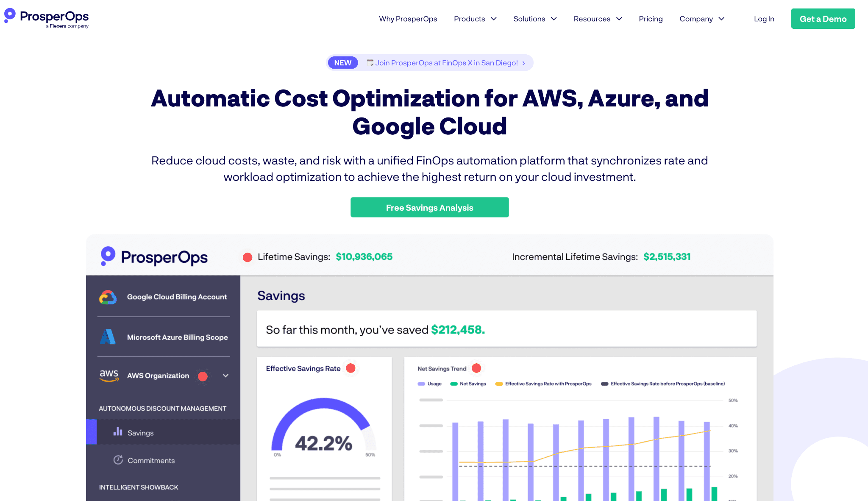Click the ProsperOps logo in the header
The width and height of the screenshot is (868, 501).
pyautogui.click(x=46, y=18)
